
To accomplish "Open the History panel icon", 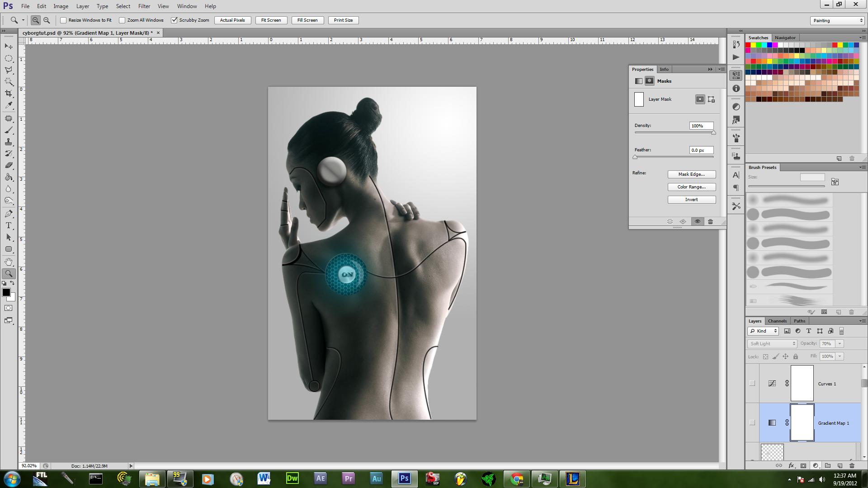I will (x=736, y=44).
